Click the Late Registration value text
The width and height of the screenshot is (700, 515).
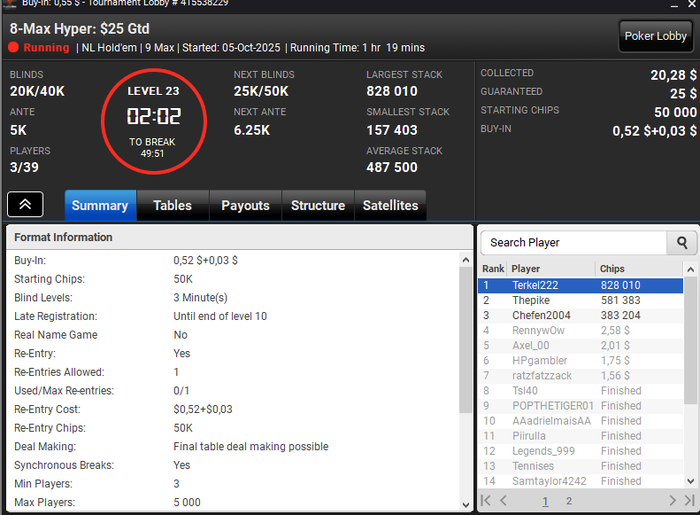point(220,316)
